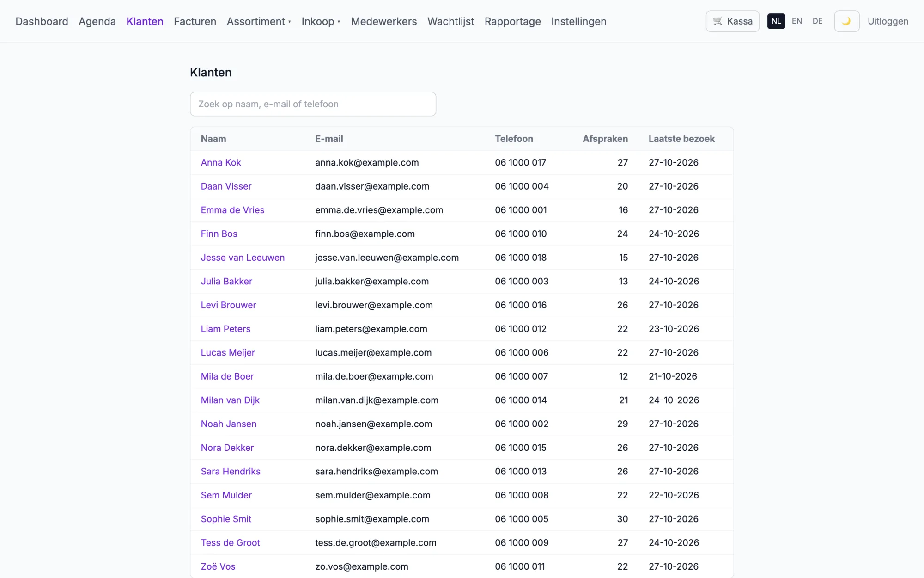Click the Uitloggen link
The image size is (924, 578).
[x=888, y=21]
